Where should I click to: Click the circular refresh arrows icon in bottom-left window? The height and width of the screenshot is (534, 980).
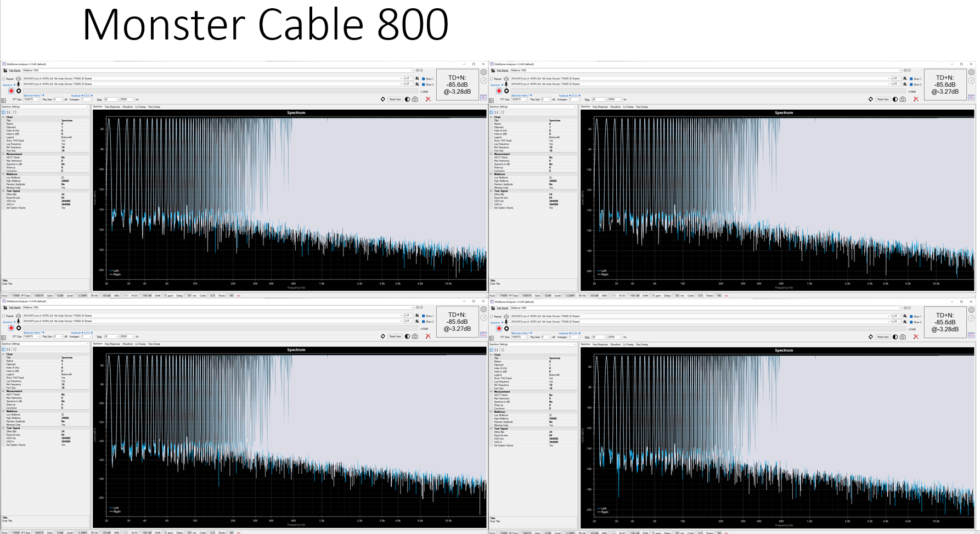383,336
